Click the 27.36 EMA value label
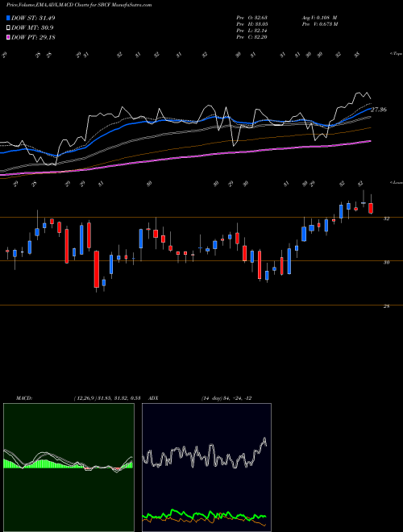 point(379,110)
